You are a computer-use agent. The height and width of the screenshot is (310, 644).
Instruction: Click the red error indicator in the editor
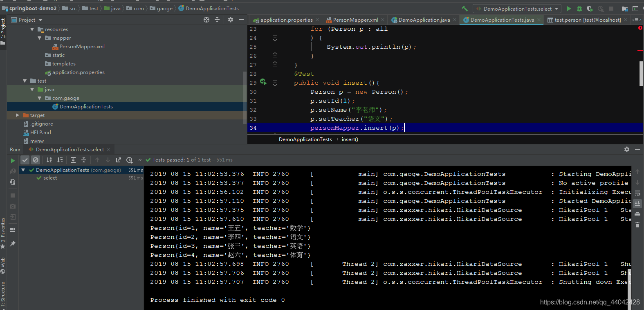[x=640, y=28]
